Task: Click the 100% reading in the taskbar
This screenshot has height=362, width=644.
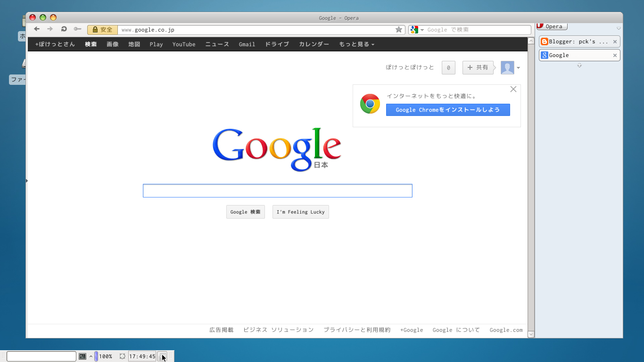Action: pos(106,356)
